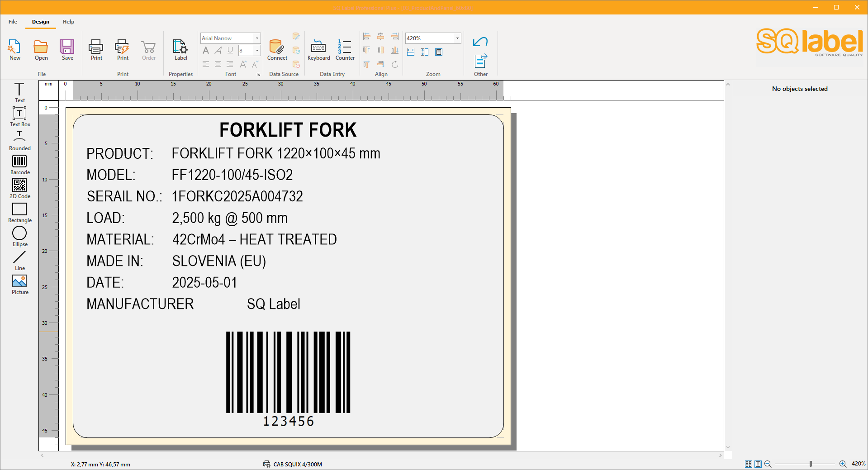Open Label properties
The width and height of the screenshot is (868, 470).
(180, 50)
